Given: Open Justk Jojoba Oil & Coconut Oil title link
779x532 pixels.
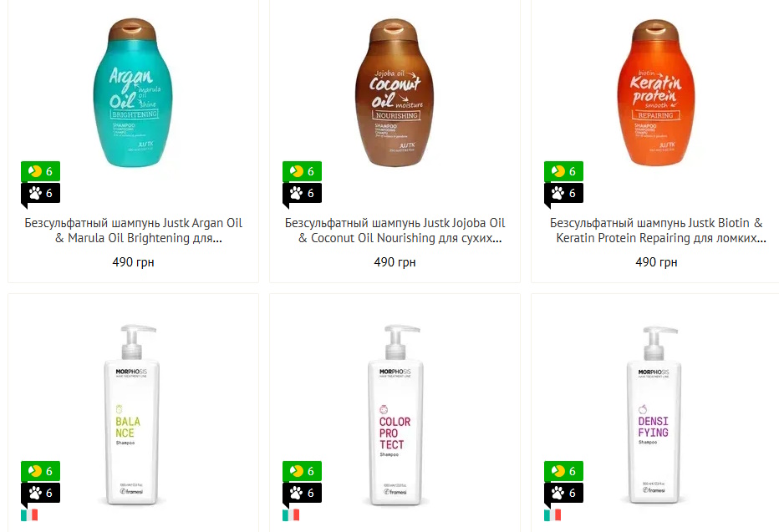Looking at the screenshot, I should [x=395, y=231].
